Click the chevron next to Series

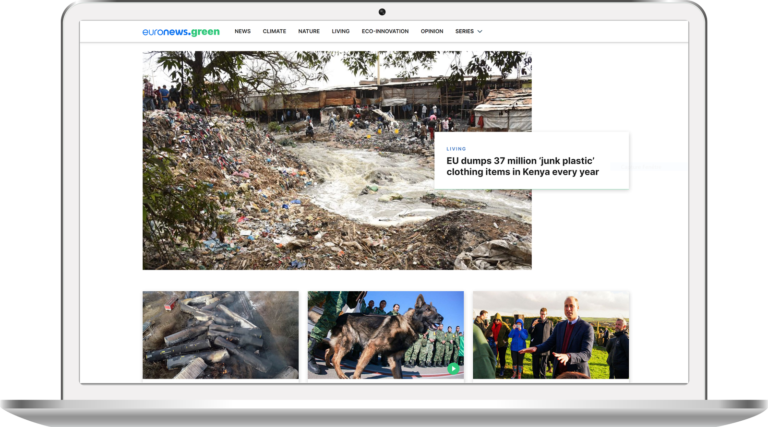(x=480, y=31)
